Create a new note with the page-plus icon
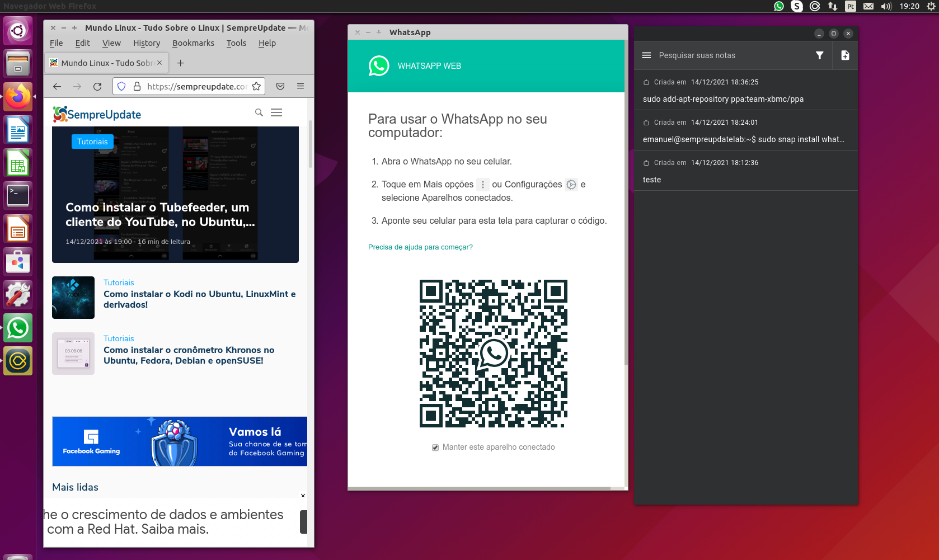 845,55
